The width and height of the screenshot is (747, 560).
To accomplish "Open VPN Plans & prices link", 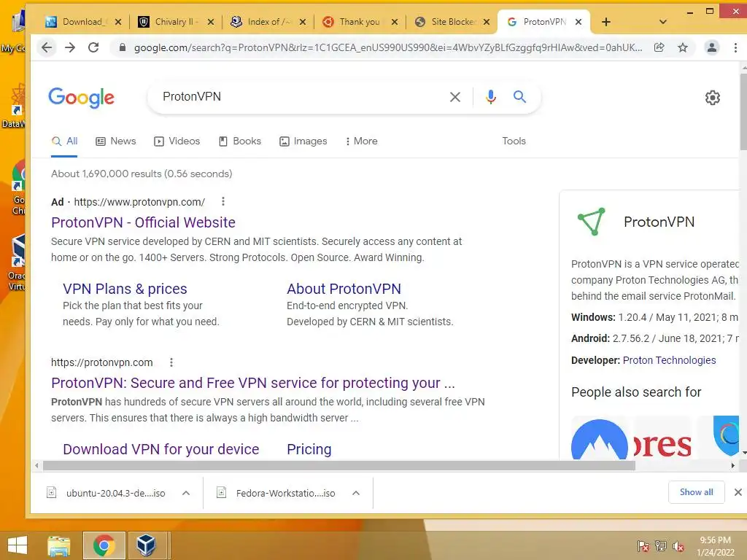I will point(125,289).
